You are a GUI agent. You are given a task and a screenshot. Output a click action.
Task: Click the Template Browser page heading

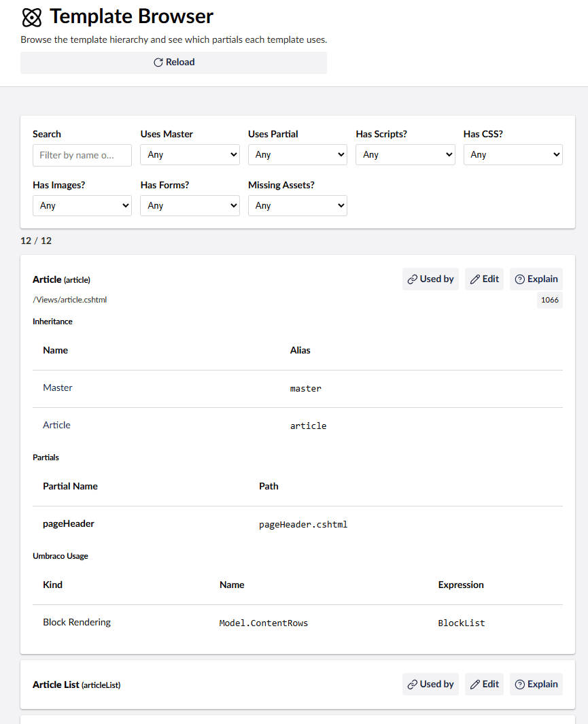point(131,16)
